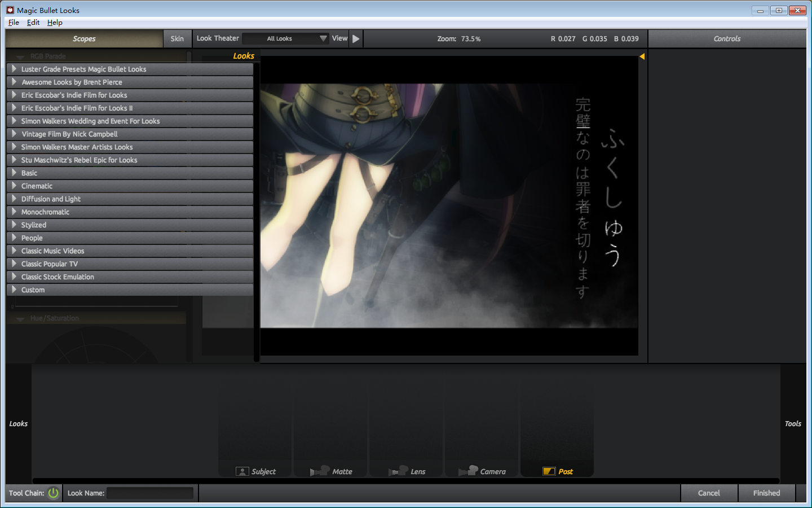Expand Awesome Looks by Brent Pierce
Image resolution: width=812 pixels, height=508 pixels.
130,82
